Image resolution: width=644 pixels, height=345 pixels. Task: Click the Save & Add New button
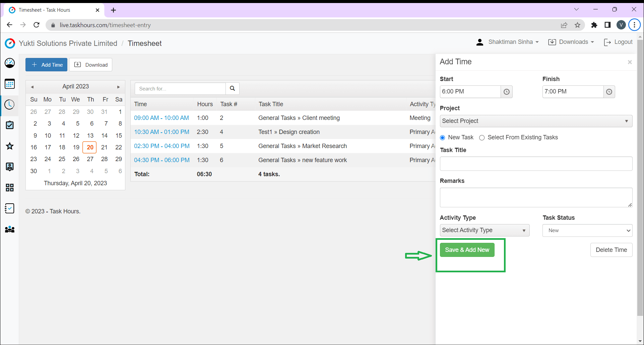[467, 250]
